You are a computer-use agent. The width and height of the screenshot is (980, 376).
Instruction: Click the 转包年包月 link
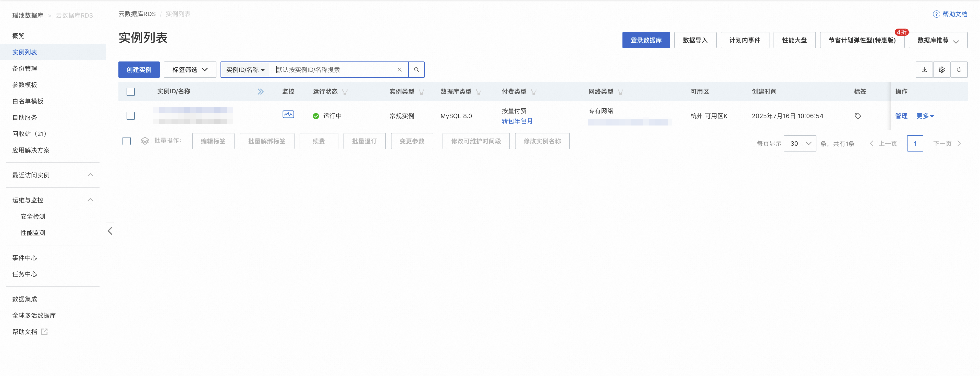[517, 121]
